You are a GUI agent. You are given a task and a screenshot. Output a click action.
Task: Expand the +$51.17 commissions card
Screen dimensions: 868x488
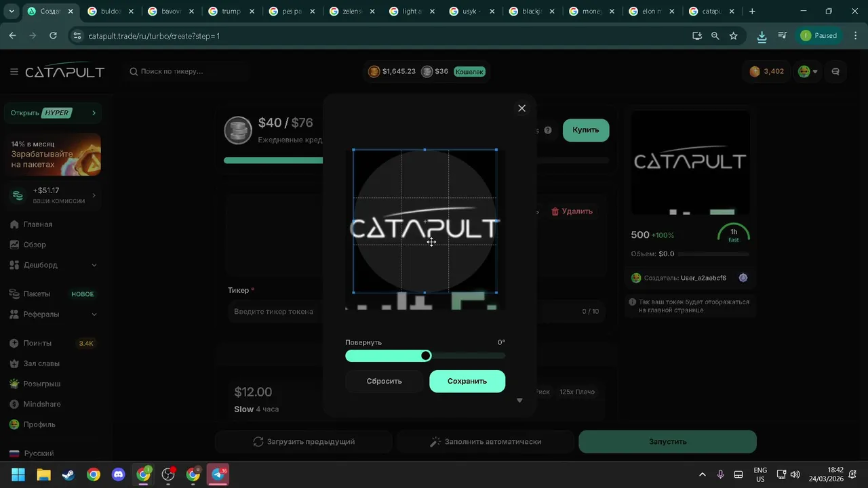52,195
